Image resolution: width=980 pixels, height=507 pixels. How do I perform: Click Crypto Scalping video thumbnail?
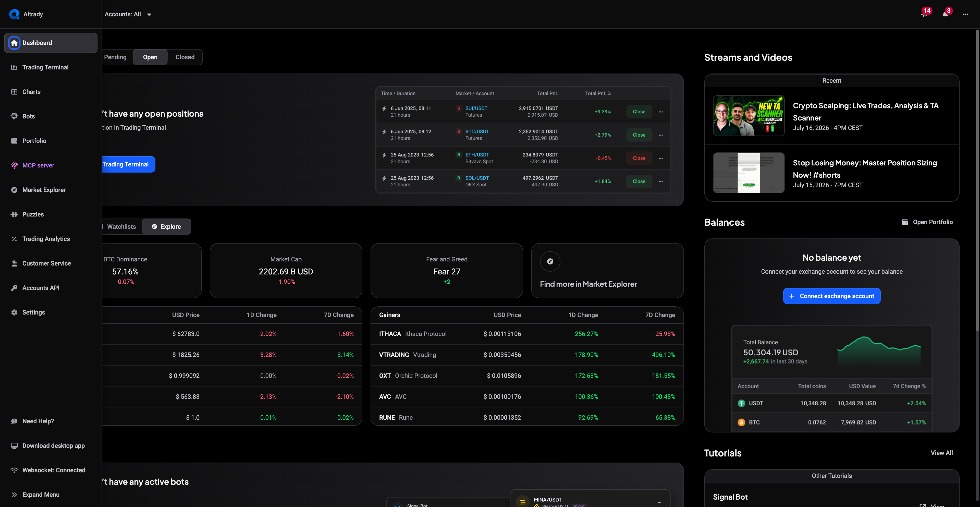click(748, 116)
